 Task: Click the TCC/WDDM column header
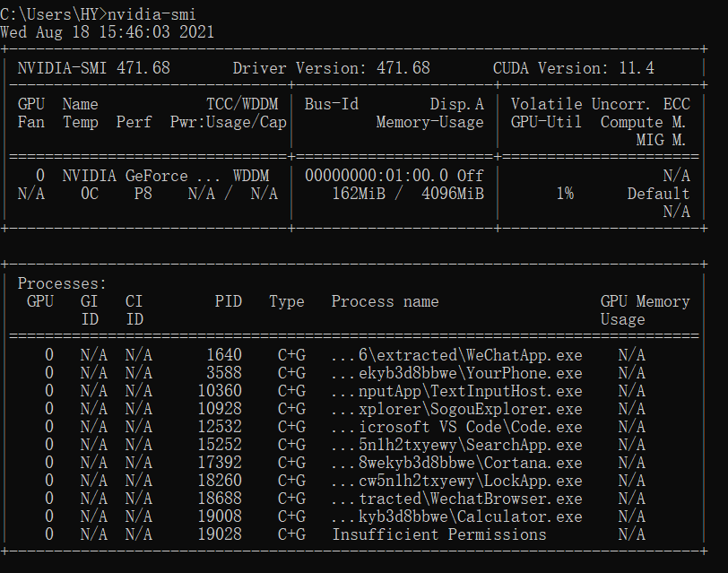[242, 104]
